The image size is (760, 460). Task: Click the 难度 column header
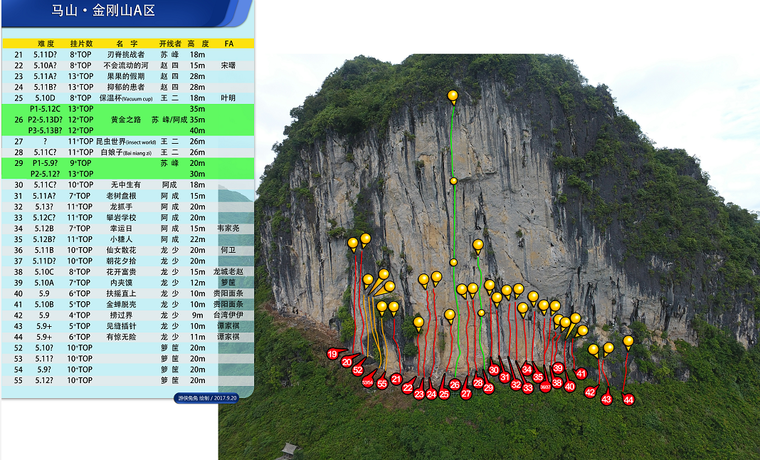coord(45,44)
